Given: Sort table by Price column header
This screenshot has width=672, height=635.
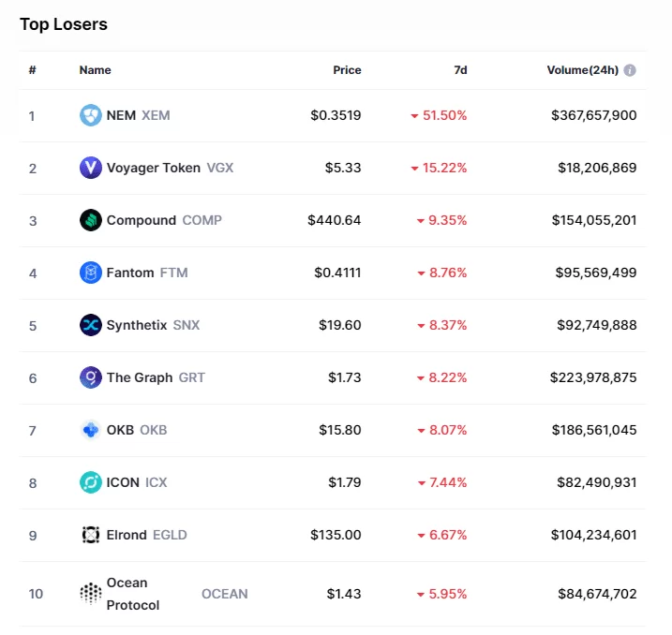Looking at the screenshot, I should [347, 70].
